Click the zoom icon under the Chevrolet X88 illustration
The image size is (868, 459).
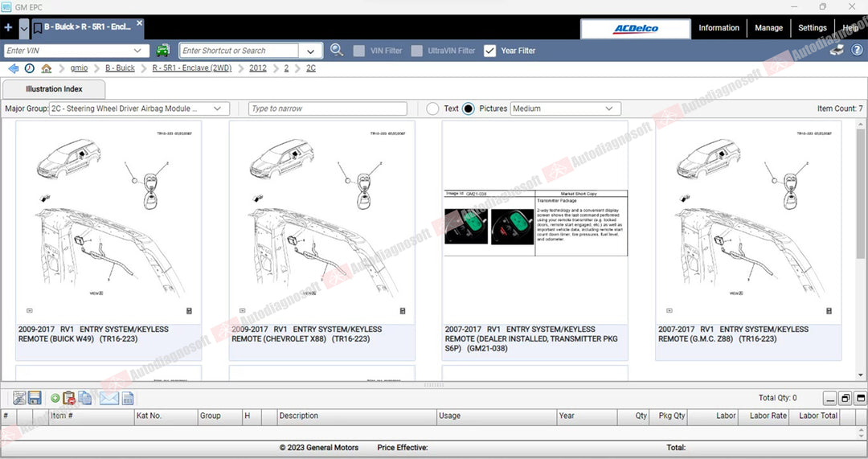(243, 310)
